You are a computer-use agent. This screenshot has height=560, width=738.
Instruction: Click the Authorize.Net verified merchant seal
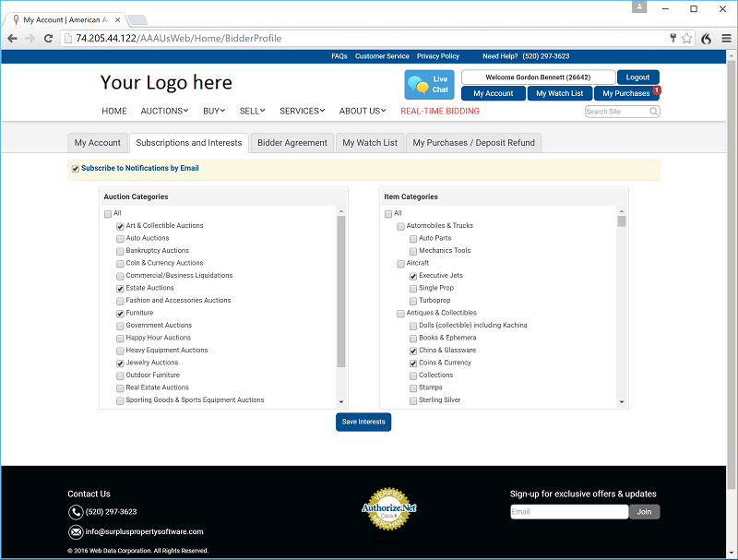point(388,508)
